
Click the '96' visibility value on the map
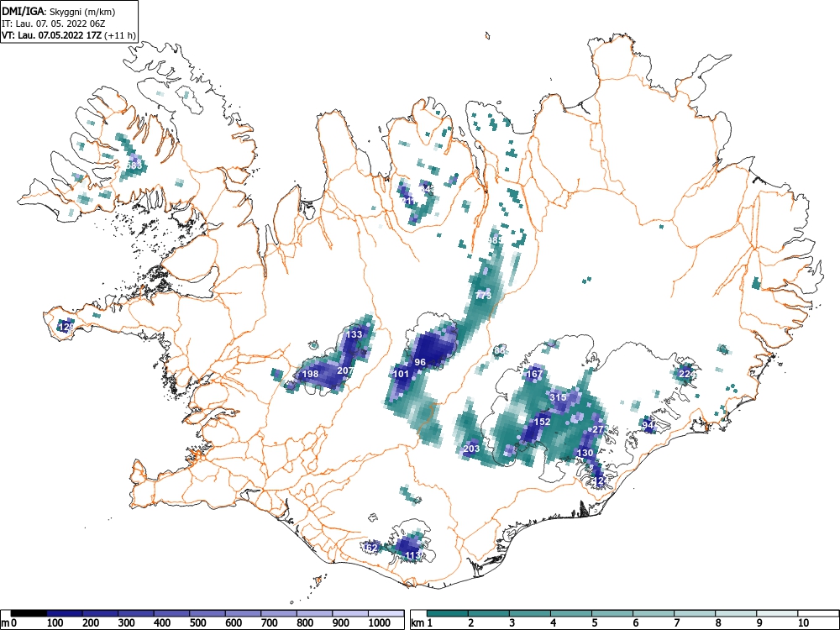pos(420,363)
